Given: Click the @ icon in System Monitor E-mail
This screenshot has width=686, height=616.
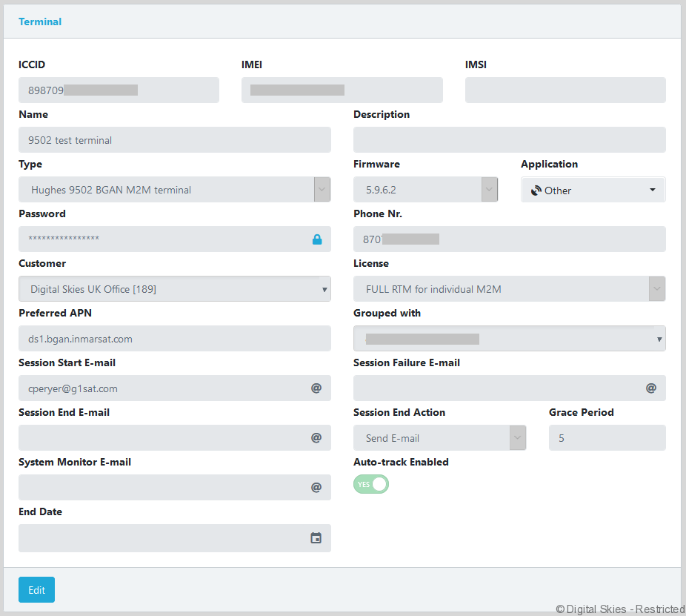Looking at the screenshot, I should point(316,487).
